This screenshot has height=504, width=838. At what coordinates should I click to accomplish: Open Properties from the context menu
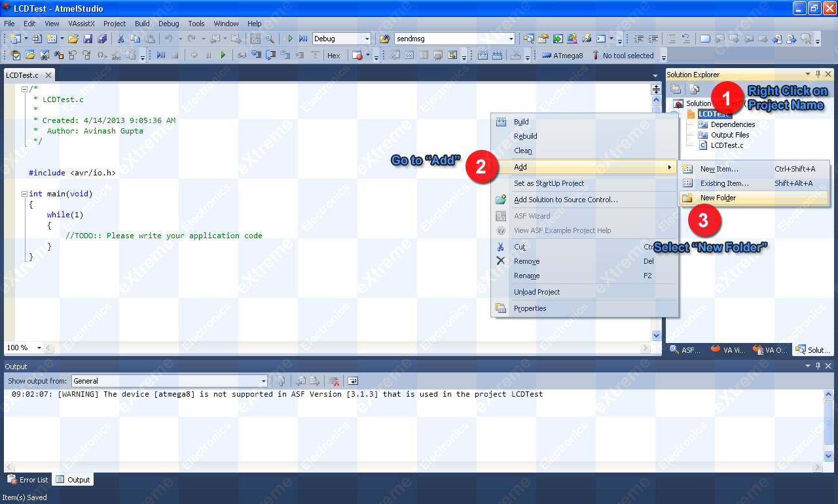click(x=584, y=308)
